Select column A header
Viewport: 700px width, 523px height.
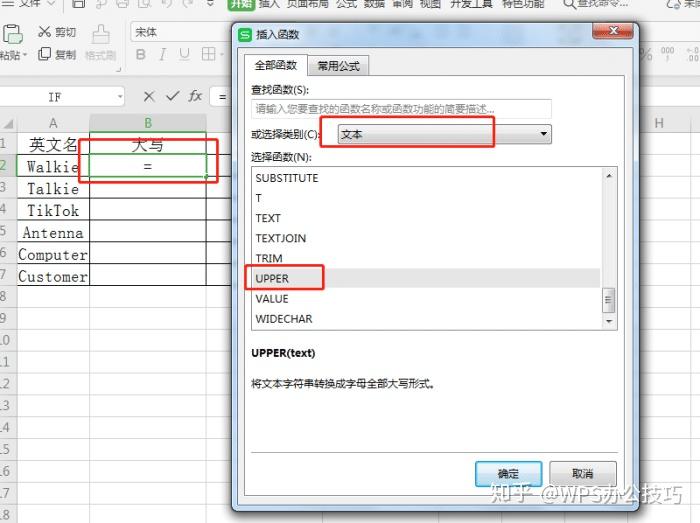click(53, 123)
